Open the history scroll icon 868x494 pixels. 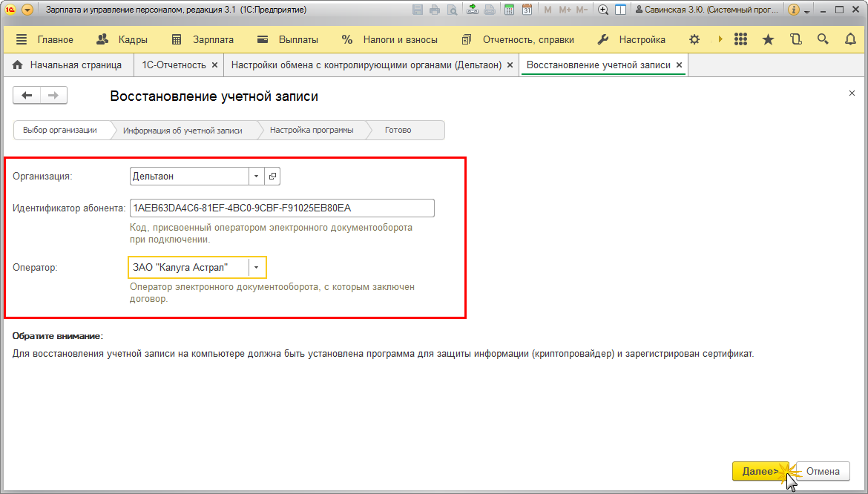pyautogui.click(x=796, y=39)
